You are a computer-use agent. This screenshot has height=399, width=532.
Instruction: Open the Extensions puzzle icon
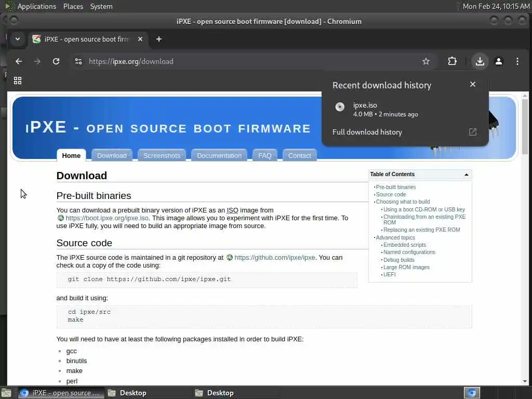453,61
